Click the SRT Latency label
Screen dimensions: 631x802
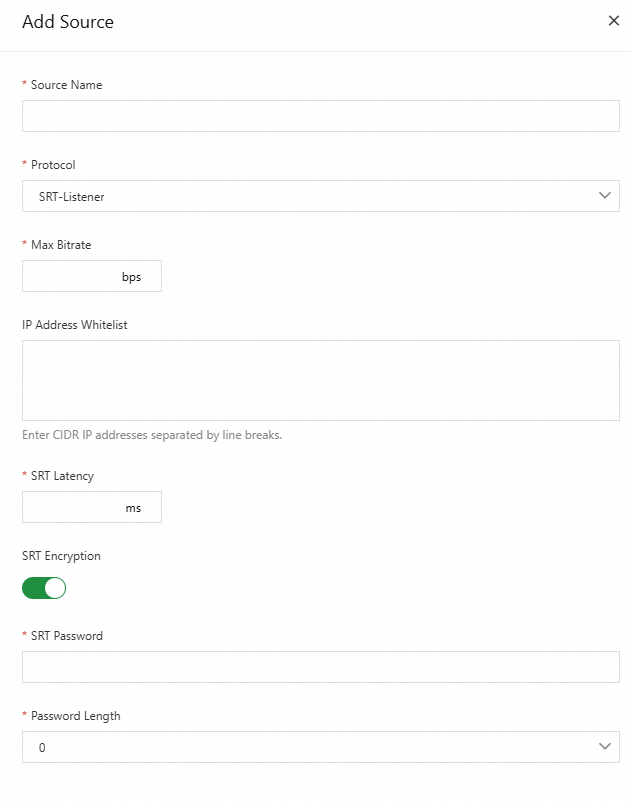pos(62,476)
